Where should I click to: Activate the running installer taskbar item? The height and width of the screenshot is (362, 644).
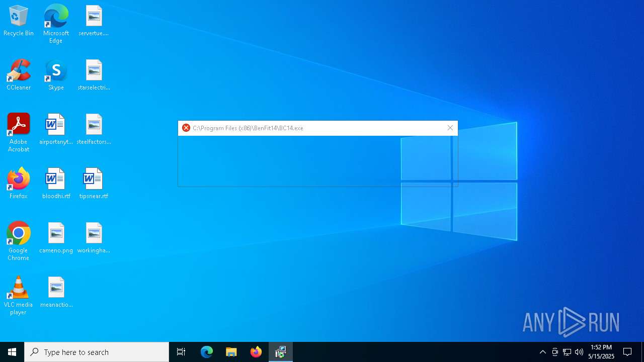(281, 352)
